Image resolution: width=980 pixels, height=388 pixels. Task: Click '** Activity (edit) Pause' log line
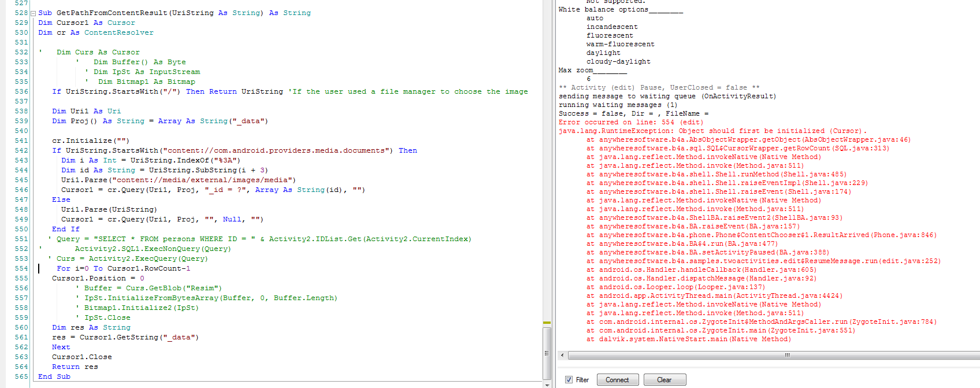click(659, 88)
